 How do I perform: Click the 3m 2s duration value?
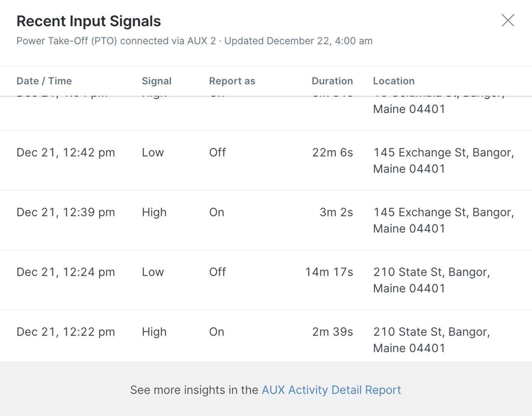[336, 212]
